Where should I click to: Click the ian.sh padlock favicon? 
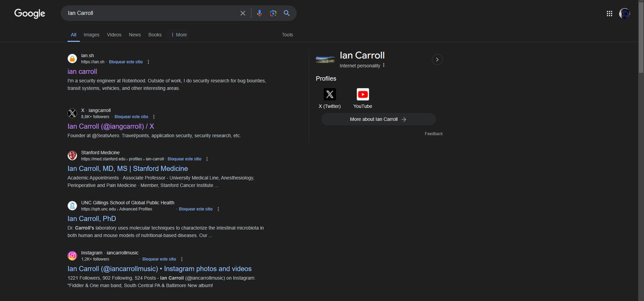point(72,58)
